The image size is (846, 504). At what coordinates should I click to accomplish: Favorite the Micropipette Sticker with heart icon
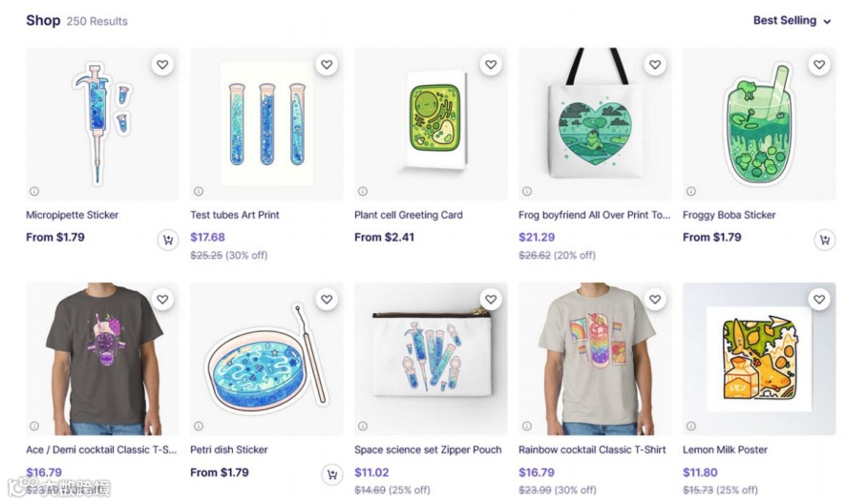pos(162,65)
